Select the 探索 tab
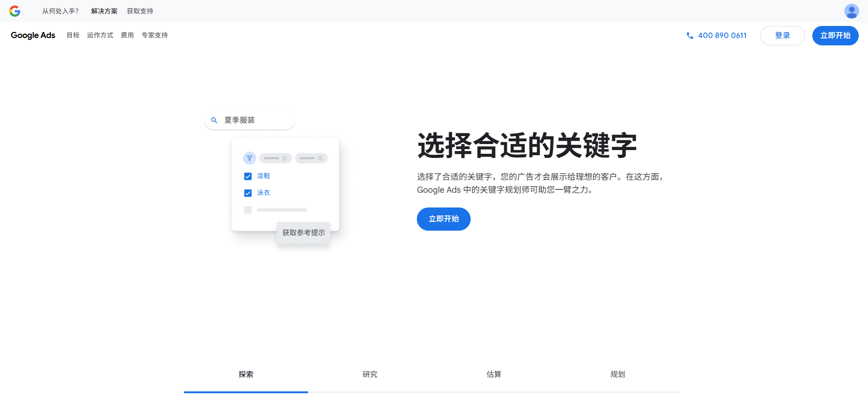The width and height of the screenshot is (868, 396). [246, 374]
